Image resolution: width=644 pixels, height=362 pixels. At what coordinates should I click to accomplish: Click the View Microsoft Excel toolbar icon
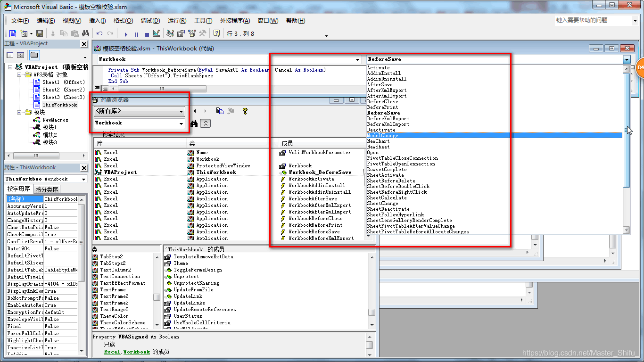(13, 33)
